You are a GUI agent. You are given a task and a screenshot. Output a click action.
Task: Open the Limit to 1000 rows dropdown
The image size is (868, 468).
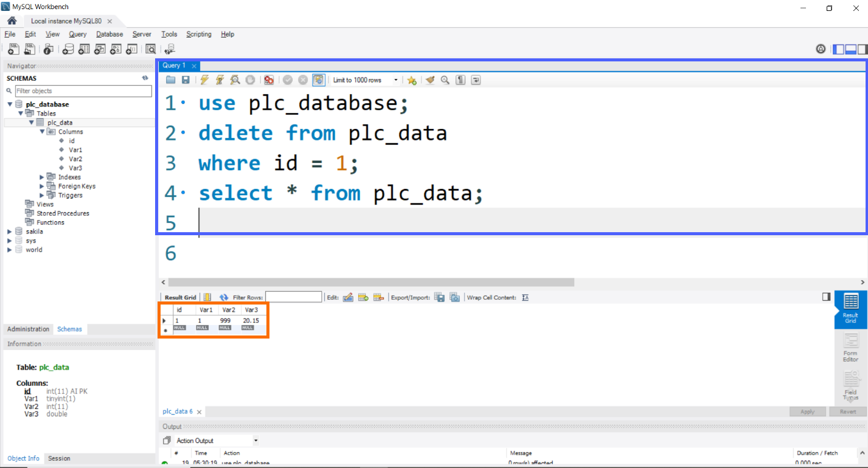click(397, 80)
